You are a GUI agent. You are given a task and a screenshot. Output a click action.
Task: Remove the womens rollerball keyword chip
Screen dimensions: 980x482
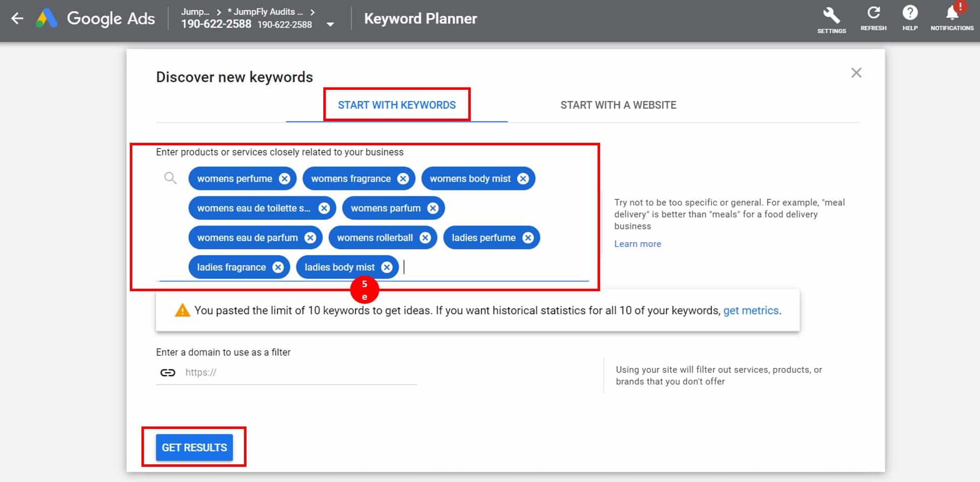425,238
